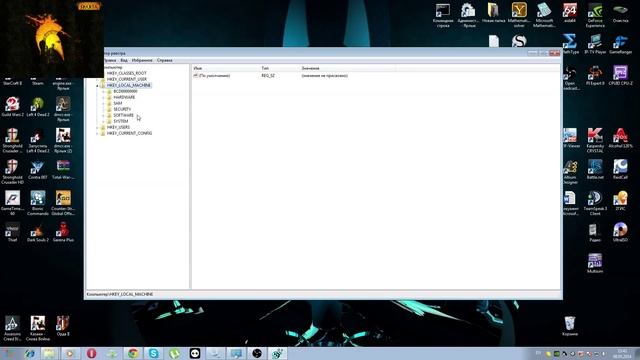The height and width of the screenshot is (360, 640).
Task: Open the Thief desktop icon
Action: pyautogui.click(x=12, y=232)
